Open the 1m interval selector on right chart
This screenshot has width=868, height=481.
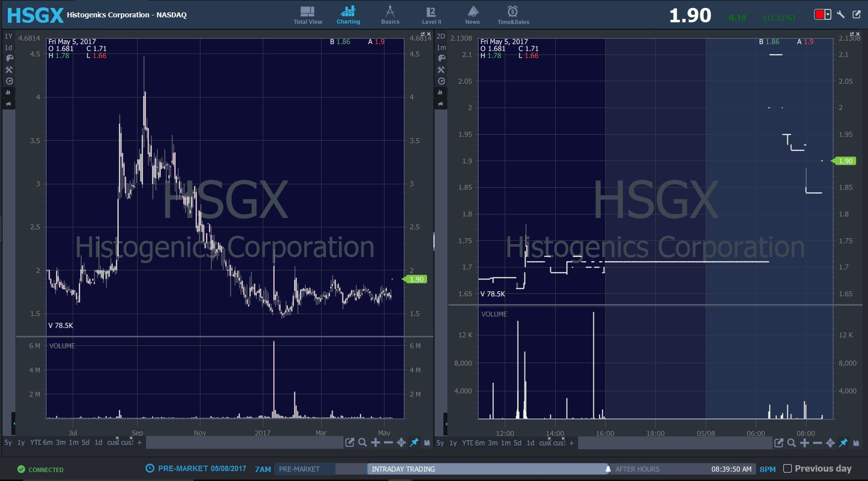click(441, 48)
